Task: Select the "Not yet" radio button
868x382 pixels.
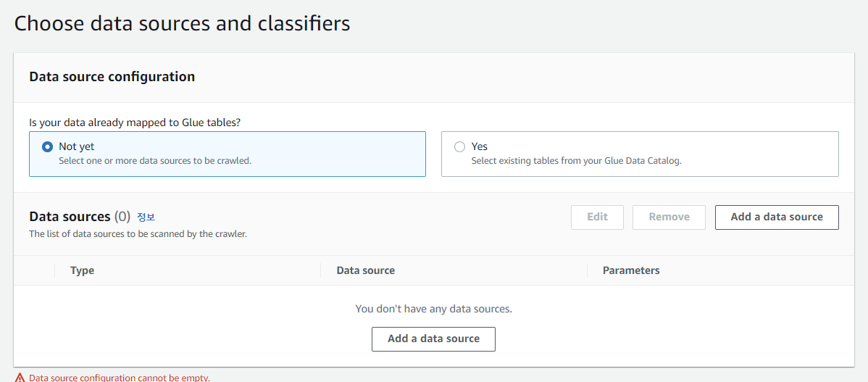Action: pyautogui.click(x=48, y=146)
